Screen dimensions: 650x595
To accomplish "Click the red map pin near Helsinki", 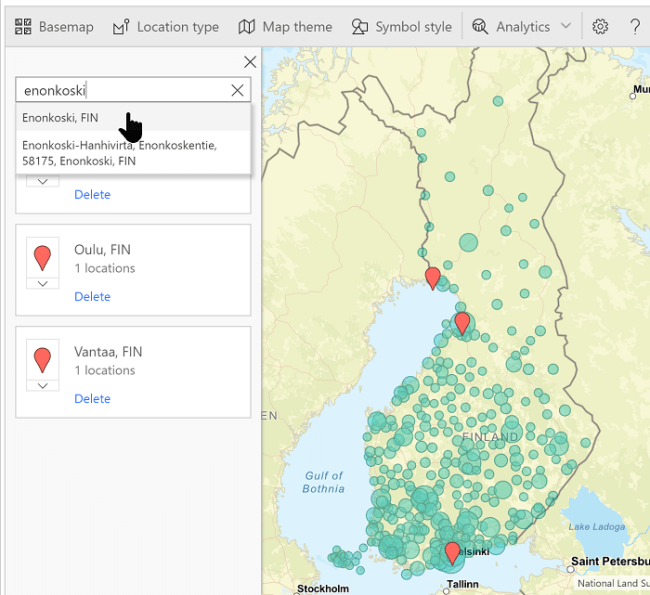I will coord(452,552).
